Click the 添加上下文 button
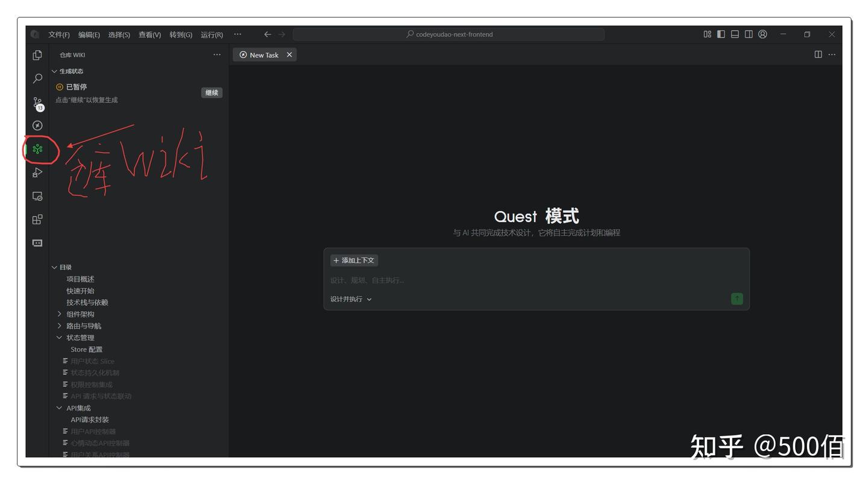This screenshot has height=483, width=868. [353, 260]
